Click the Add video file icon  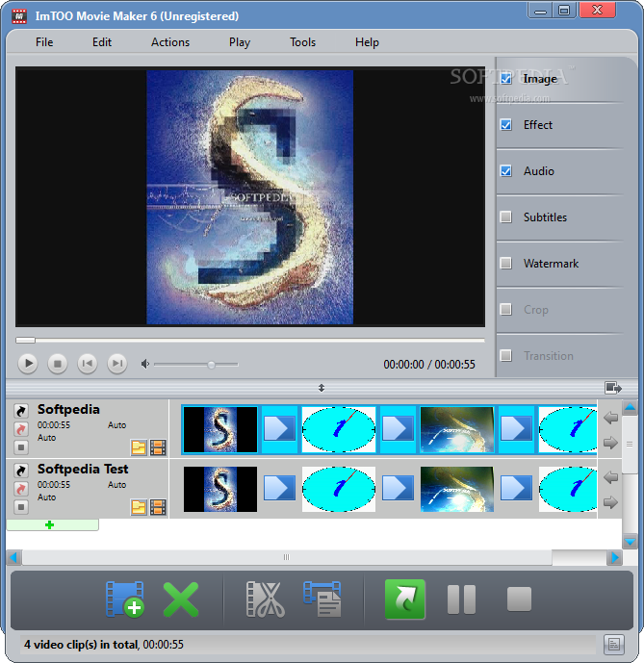(125, 599)
